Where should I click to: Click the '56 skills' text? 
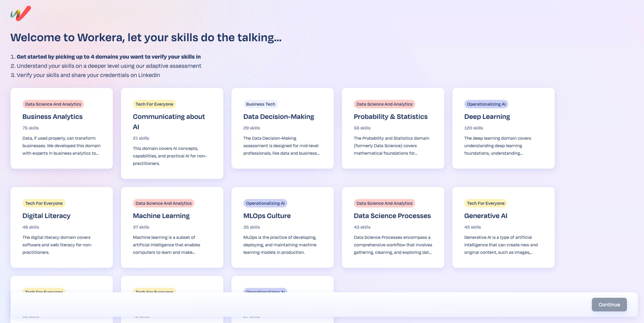(362, 128)
